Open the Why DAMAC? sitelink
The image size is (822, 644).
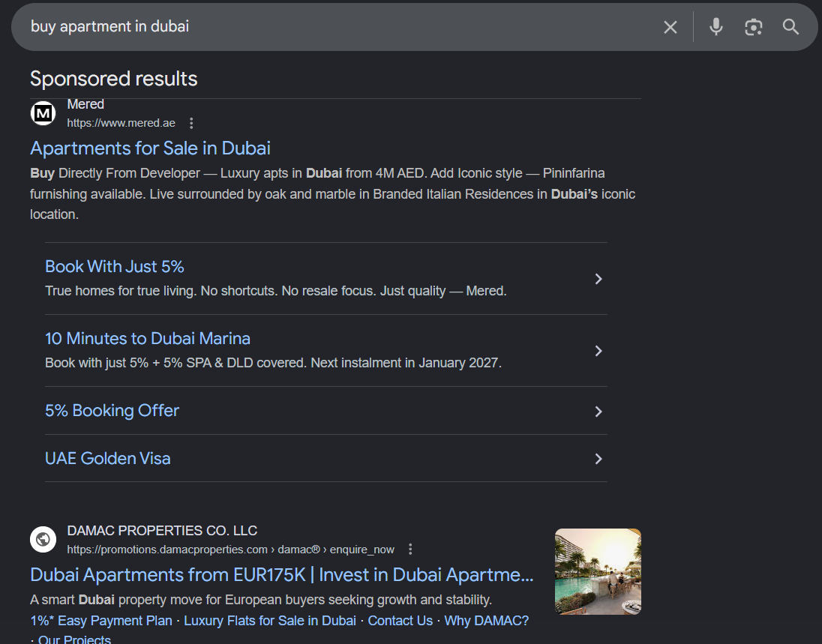point(487,621)
